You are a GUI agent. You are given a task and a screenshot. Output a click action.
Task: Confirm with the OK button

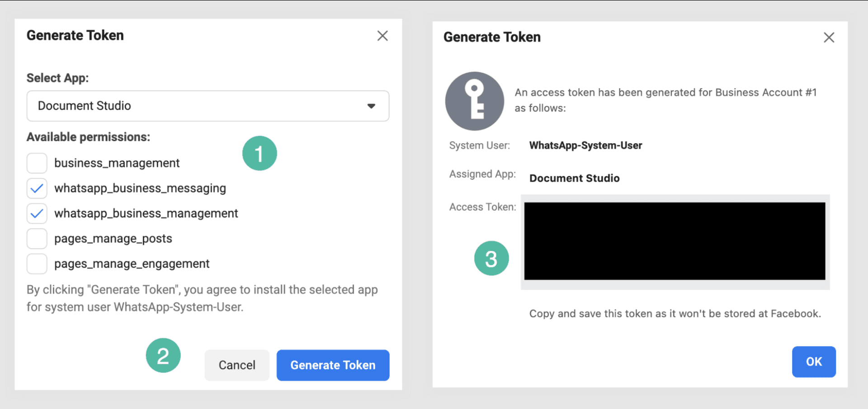[x=813, y=362]
